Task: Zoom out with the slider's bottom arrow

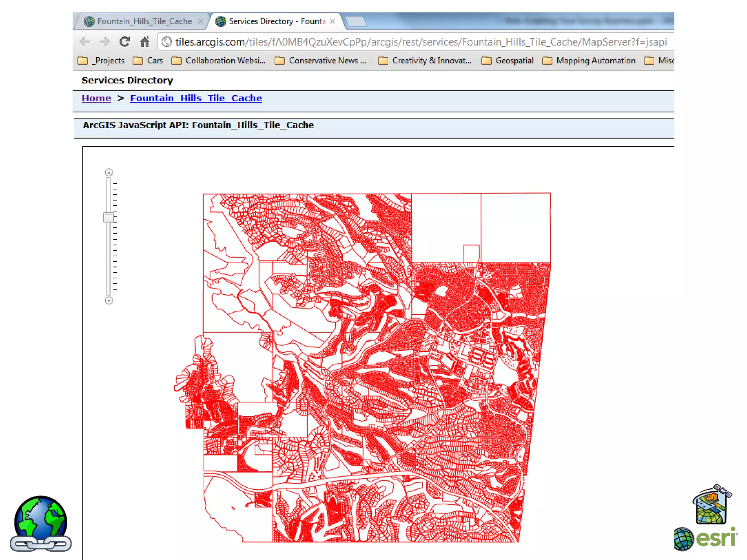Action: point(109,300)
